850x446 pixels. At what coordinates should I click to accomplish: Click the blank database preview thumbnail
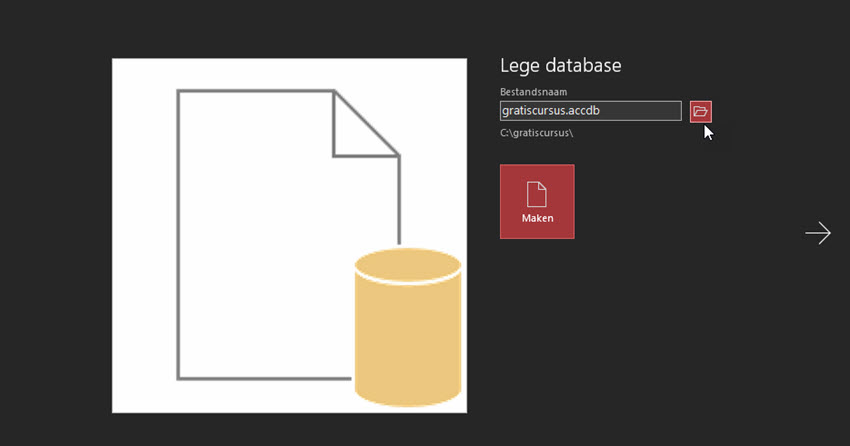pos(289,236)
